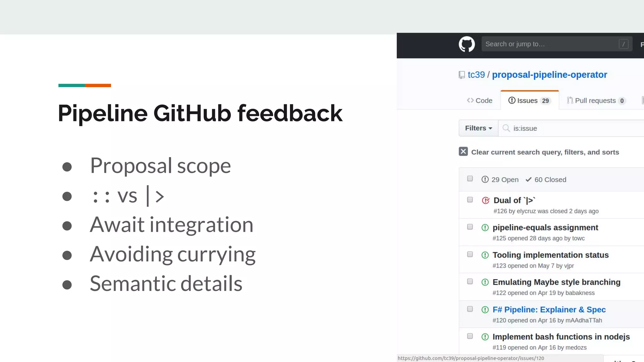This screenshot has height=362, width=644.
Task: Click the is:issue filter input field
Action: [572, 128]
